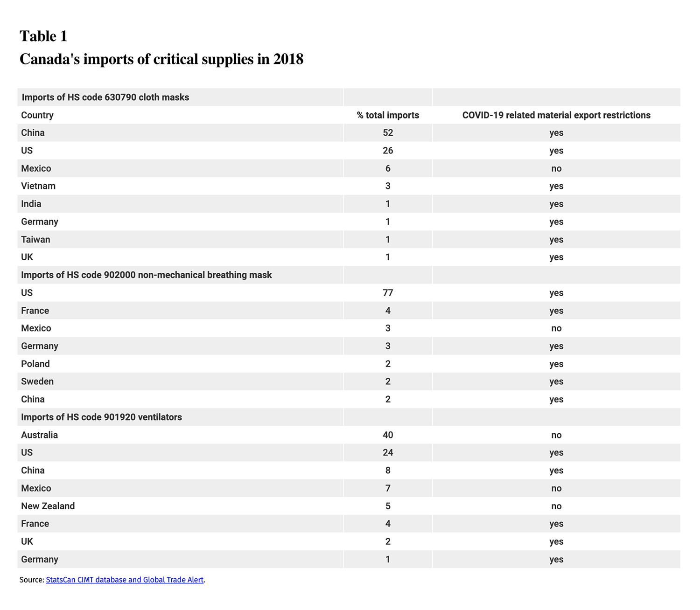700x610 pixels.
Task: Select the Australia country cell
Action: pyautogui.click(x=40, y=435)
